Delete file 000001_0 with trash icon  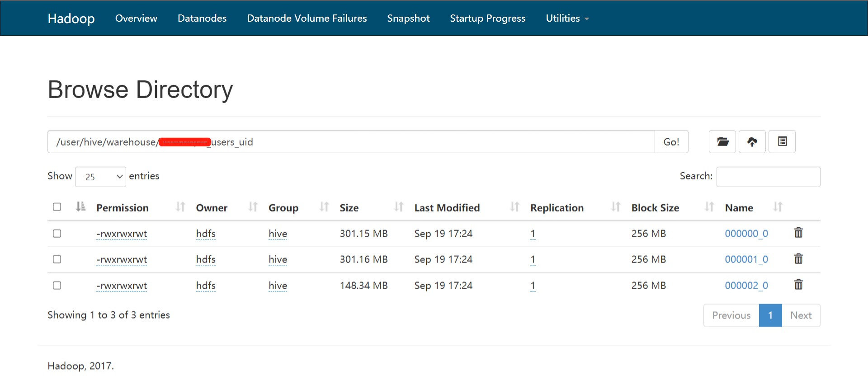798,258
